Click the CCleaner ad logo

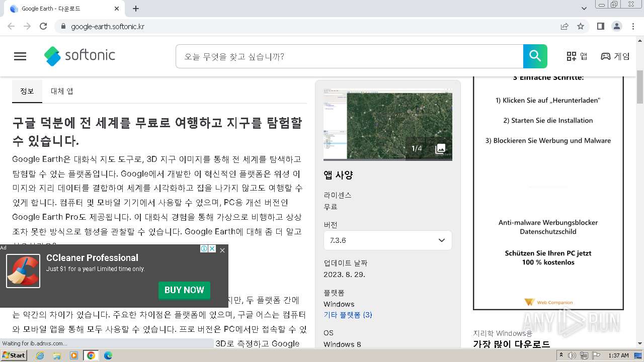pyautogui.click(x=23, y=270)
